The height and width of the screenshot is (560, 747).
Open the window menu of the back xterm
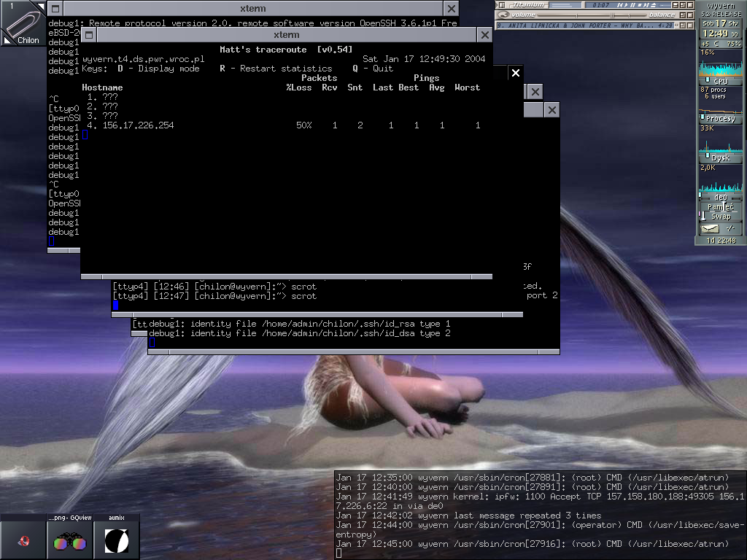[x=55, y=9]
